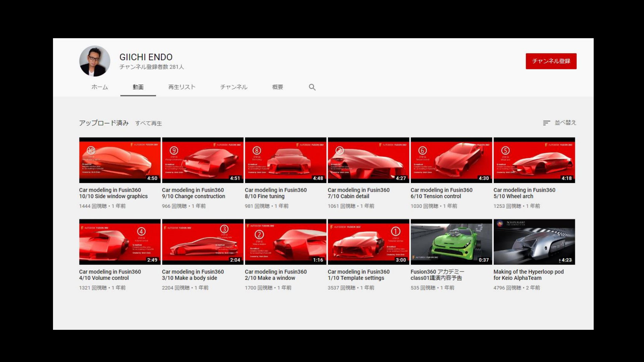Click '535 回視聴・1 年前' view count
This screenshot has height=362, width=644.
(432, 288)
